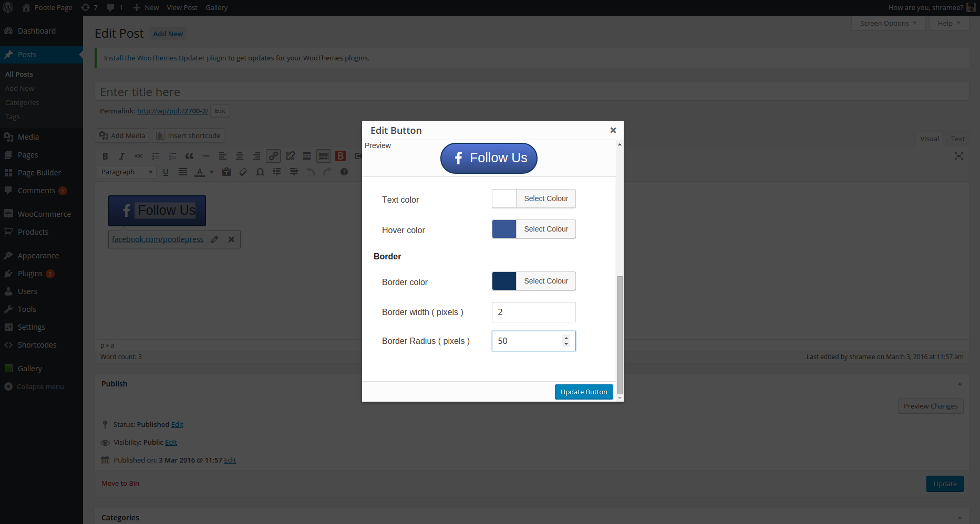Align text right in the editor
Screen dimensions: 980x524
pos(256,156)
